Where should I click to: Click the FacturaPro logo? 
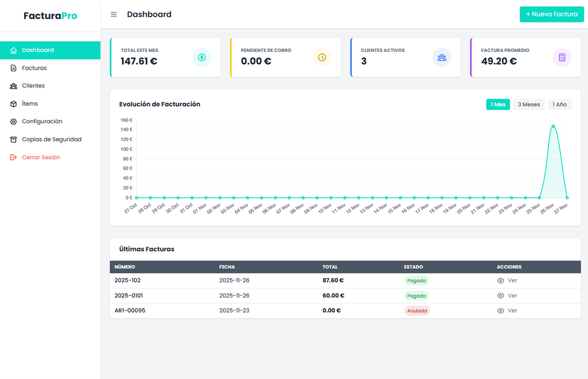coord(50,16)
